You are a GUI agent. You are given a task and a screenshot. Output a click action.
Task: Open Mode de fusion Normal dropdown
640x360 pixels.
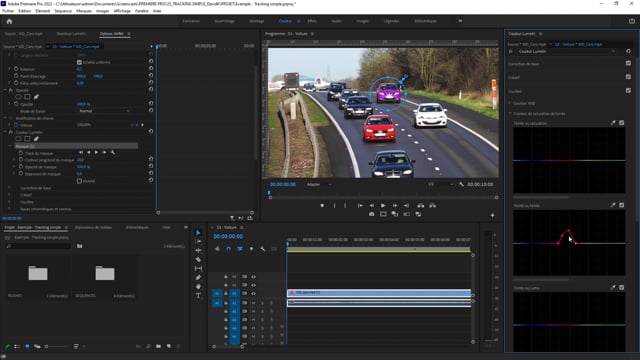point(104,111)
